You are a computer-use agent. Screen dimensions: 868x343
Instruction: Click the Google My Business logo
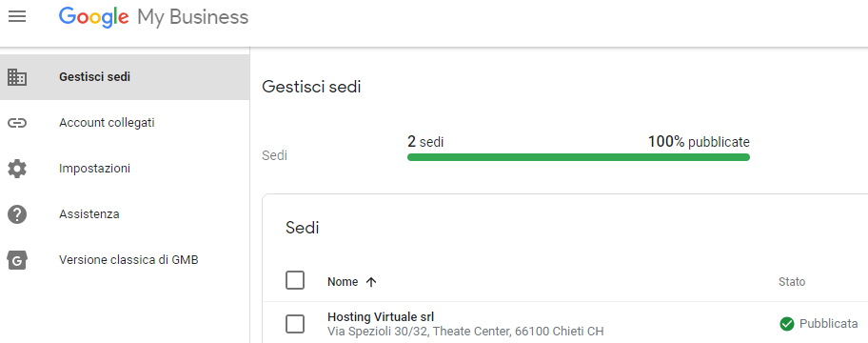click(x=153, y=17)
